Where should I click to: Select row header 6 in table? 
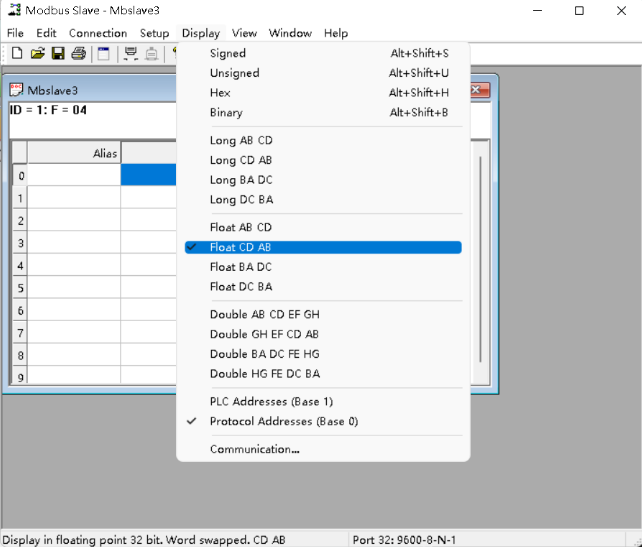[x=20, y=311]
